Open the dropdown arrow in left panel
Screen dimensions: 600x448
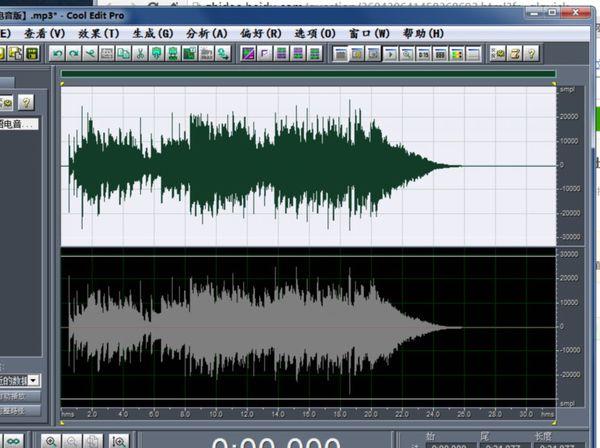(34, 380)
